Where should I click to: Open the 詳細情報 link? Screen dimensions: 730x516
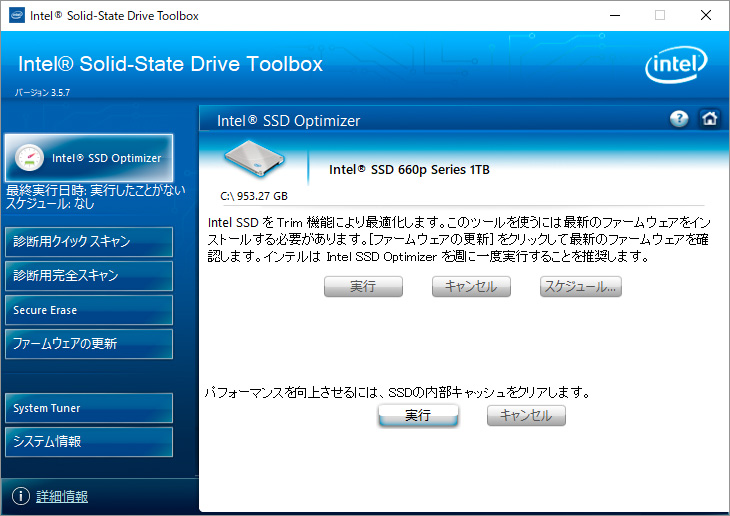click(x=62, y=496)
